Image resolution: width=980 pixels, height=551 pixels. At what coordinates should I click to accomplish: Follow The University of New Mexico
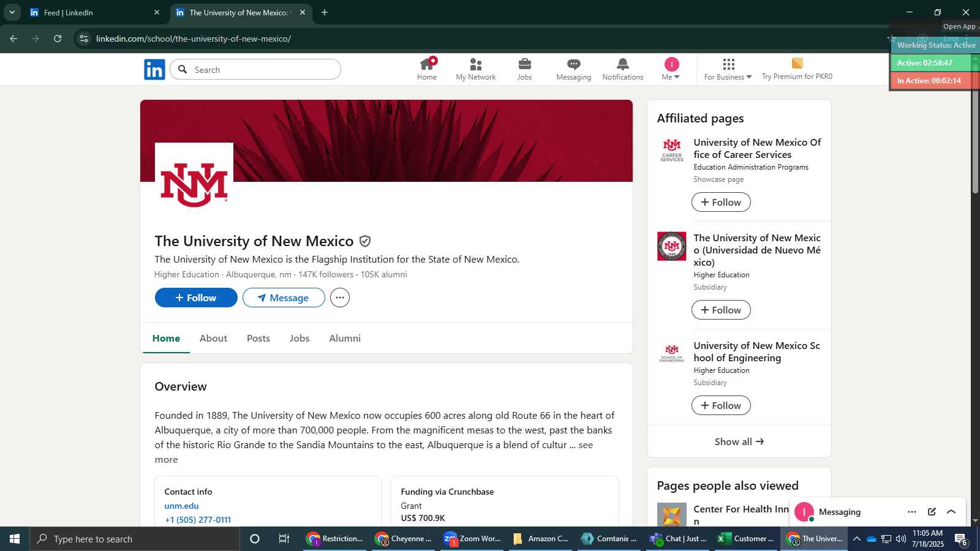[196, 298]
